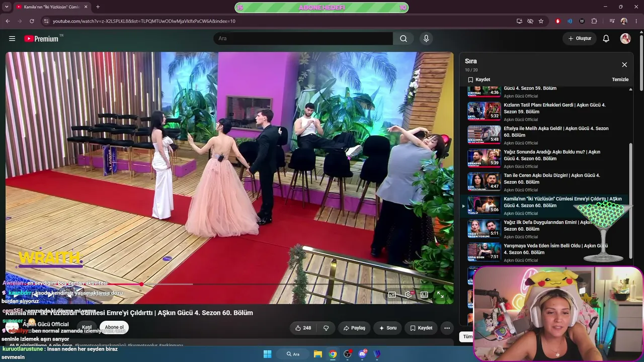Click the browser address bar URL
Screen dimensions: 644x362
pyautogui.click(x=144, y=21)
